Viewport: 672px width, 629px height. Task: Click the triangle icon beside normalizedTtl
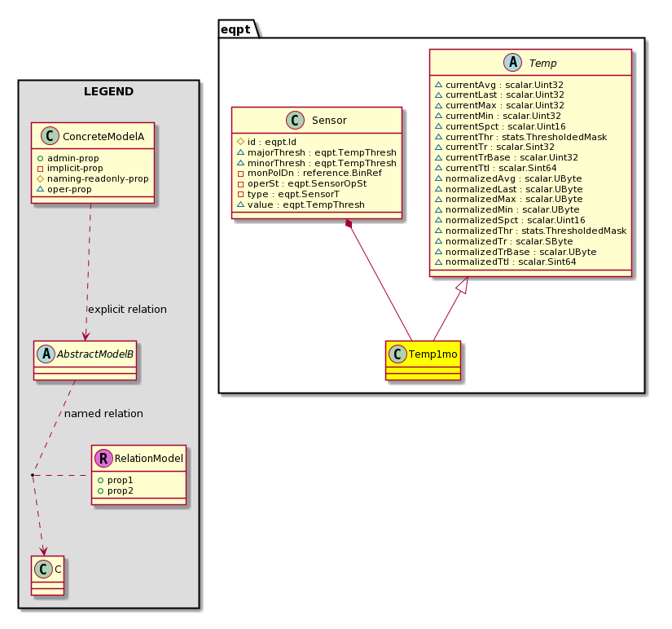[438, 262]
